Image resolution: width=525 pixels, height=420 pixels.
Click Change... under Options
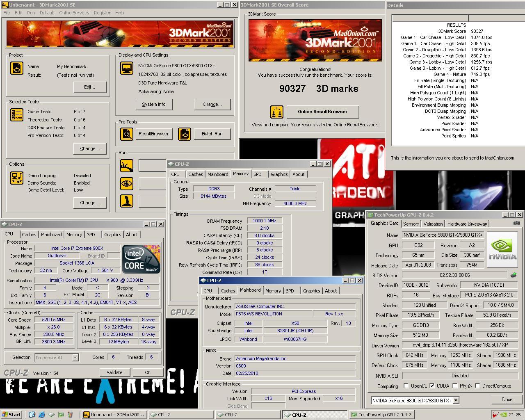click(x=90, y=203)
